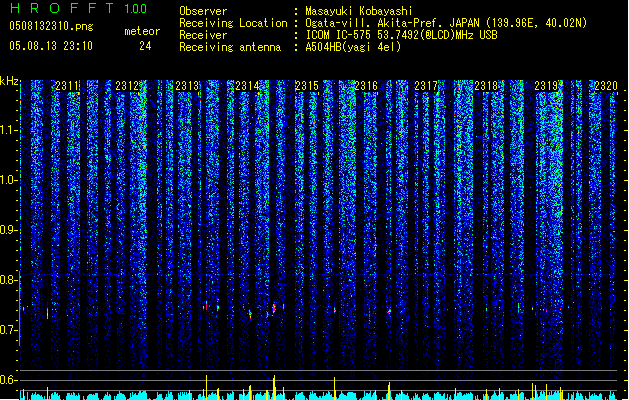Click the 2315 time marker
The image size is (629, 400).
point(306,86)
